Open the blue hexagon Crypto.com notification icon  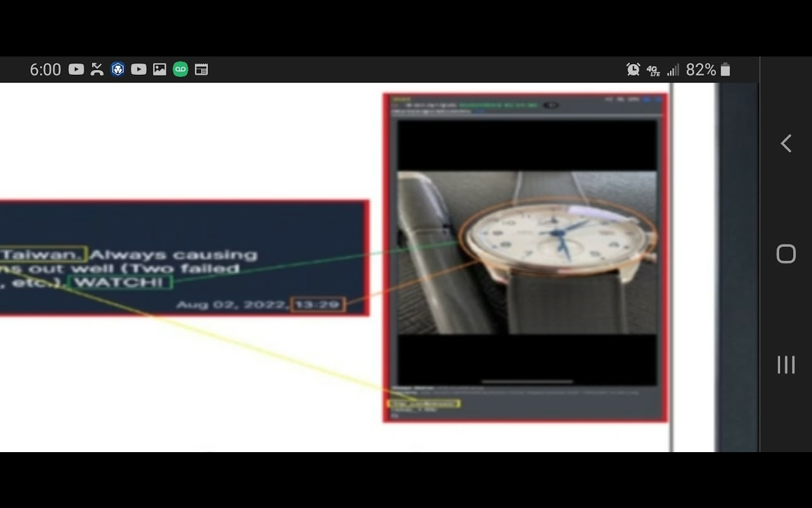tap(118, 69)
